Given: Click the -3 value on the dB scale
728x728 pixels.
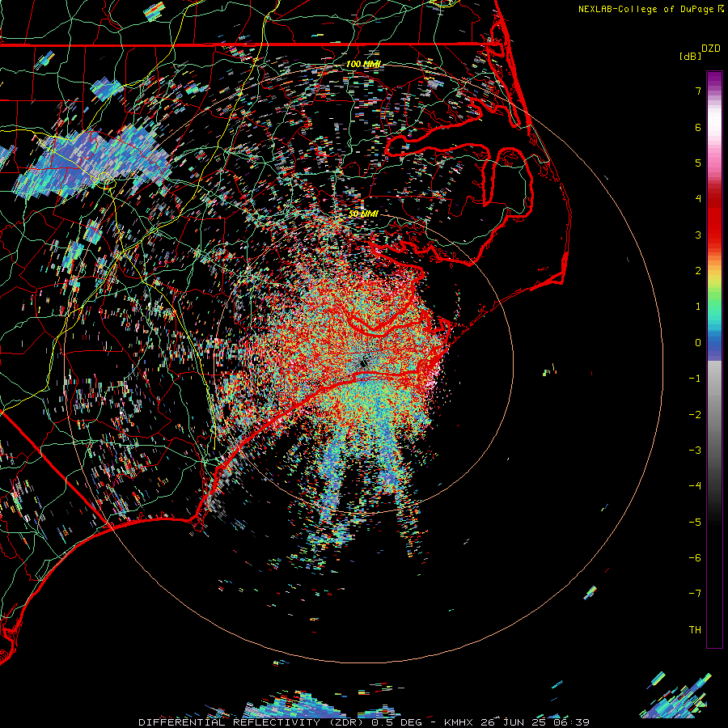Looking at the screenshot, I should tap(695, 451).
